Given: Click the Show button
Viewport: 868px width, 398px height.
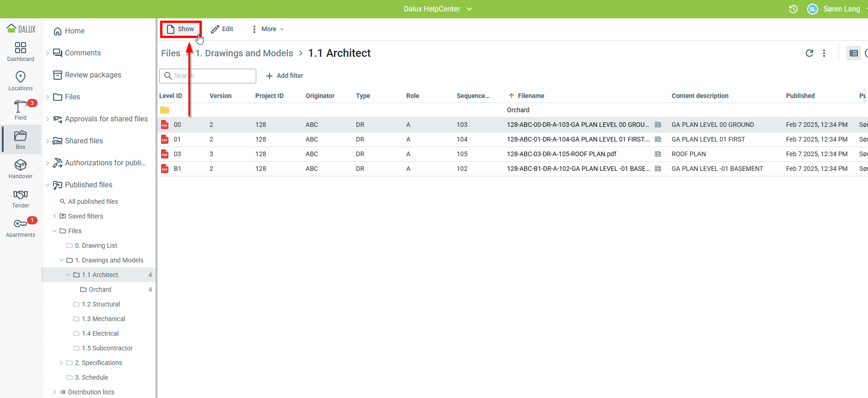Looking at the screenshot, I should [x=181, y=29].
